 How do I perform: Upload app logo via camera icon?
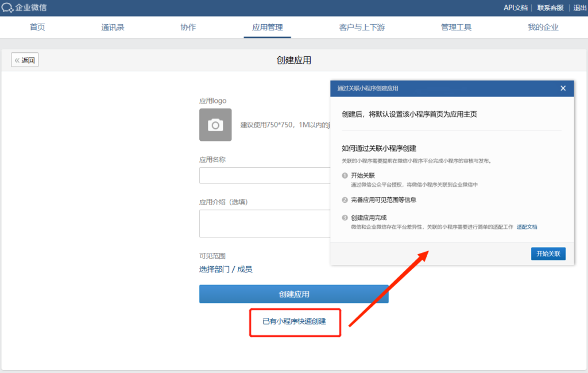(215, 125)
